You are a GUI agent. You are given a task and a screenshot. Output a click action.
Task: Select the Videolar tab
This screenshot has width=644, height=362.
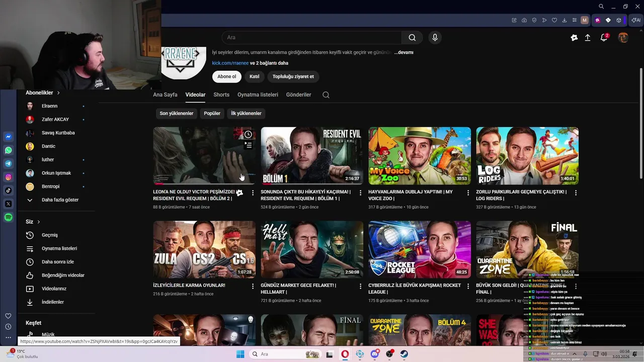click(195, 95)
